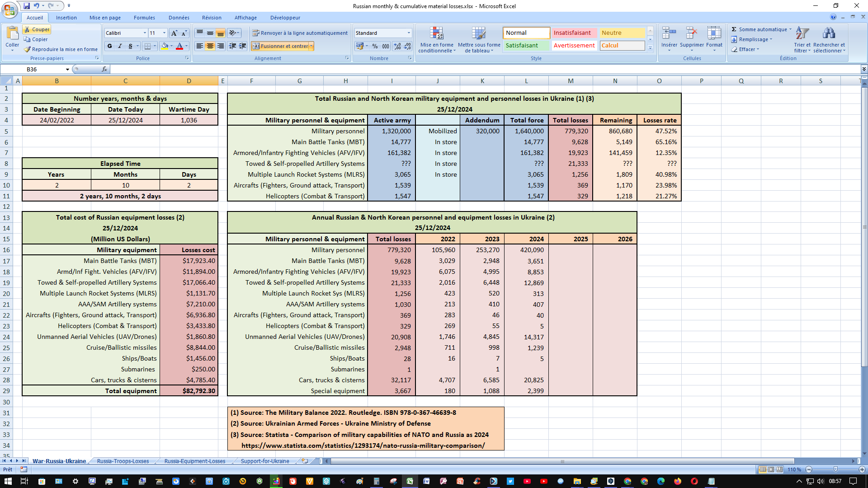Viewport: 868px width, 488px height.
Task: Add a decimal place
Action: (x=397, y=46)
